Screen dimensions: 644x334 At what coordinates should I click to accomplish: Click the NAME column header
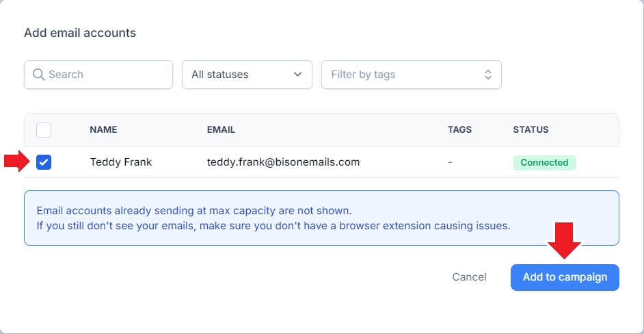point(103,130)
